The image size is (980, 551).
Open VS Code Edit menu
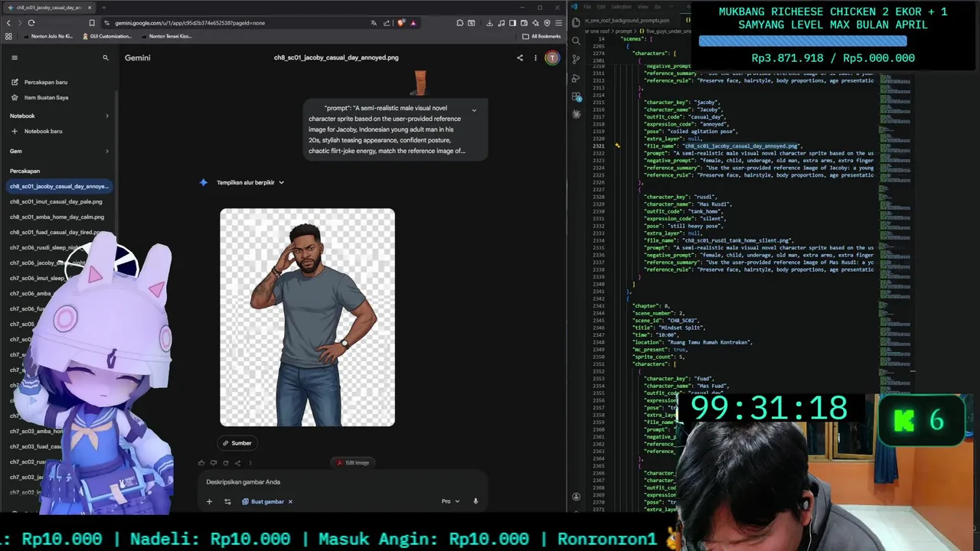pyautogui.click(x=601, y=7)
